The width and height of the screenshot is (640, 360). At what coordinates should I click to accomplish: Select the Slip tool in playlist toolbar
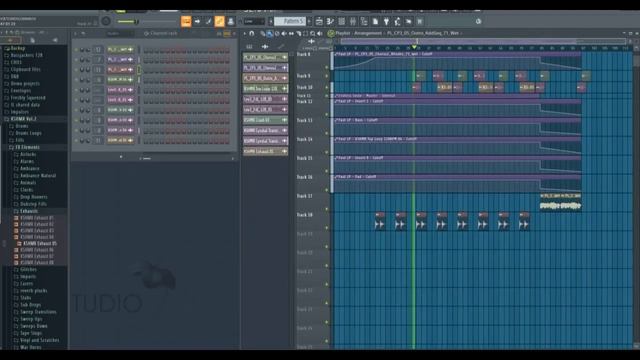pyautogui.click(x=291, y=33)
